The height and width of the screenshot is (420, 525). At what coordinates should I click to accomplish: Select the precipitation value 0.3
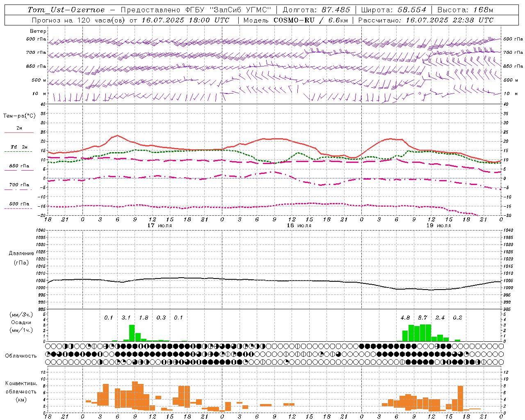161,317
